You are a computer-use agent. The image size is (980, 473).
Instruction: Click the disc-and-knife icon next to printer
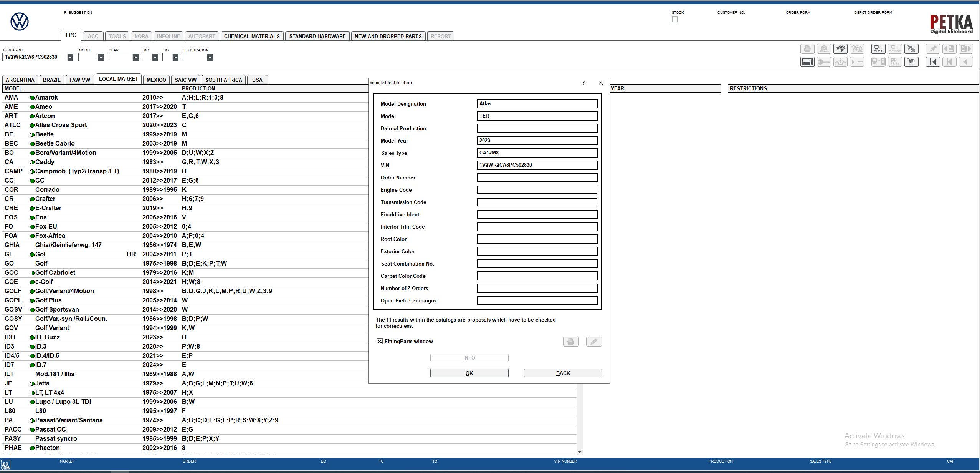tap(824, 49)
